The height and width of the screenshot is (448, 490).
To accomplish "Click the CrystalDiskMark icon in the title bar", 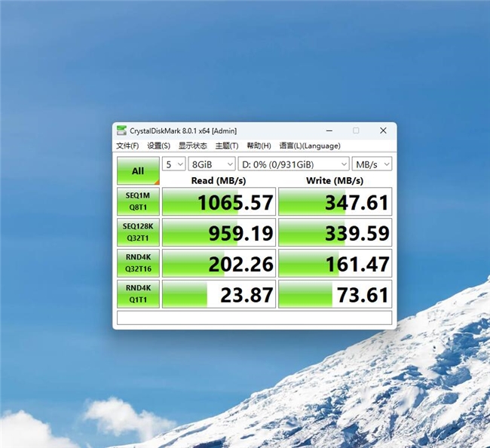I will coord(121,130).
